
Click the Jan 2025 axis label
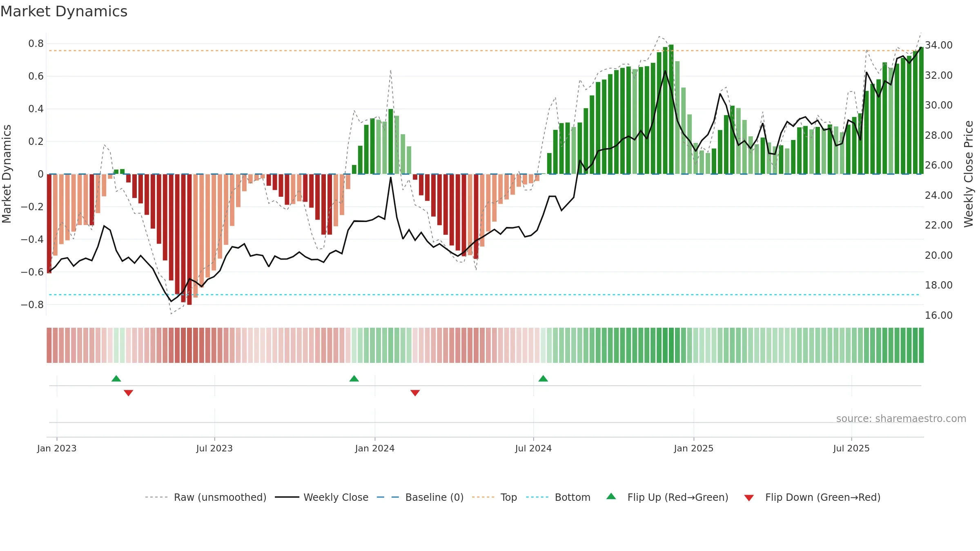click(x=694, y=448)
